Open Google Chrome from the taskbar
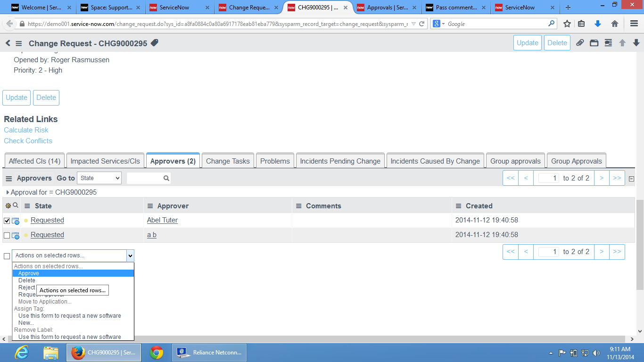This screenshot has height=362, width=644. [157, 353]
